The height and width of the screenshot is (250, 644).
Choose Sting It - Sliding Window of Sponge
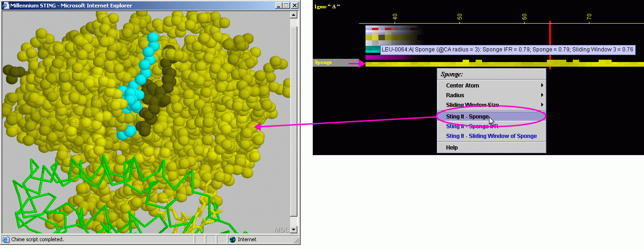[x=491, y=136]
